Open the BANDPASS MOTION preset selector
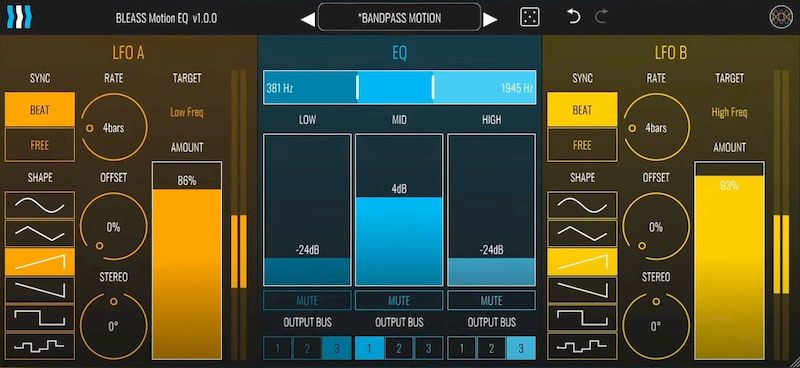The height and width of the screenshot is (368, 800). pos(399,17)
